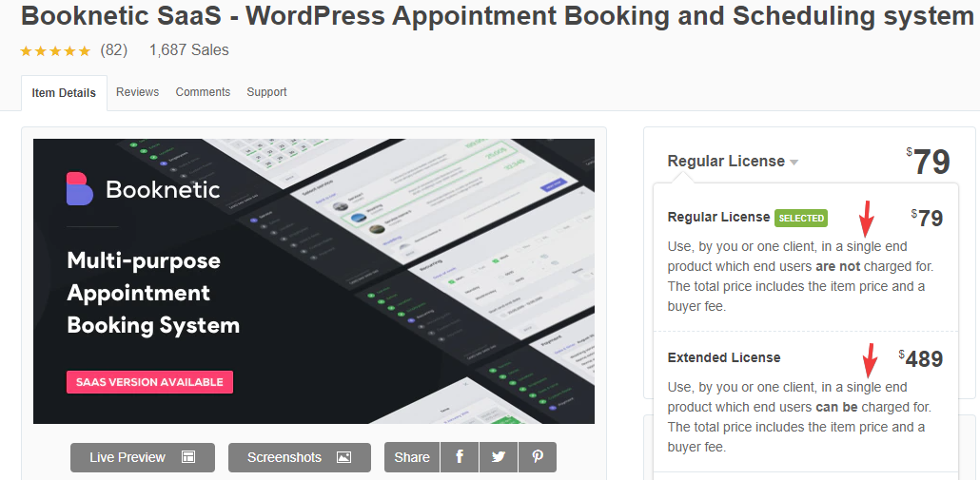The width and height of the screenshot is (980, 480).
Task: Click the five-star rating
Action: tap(55, 50)
